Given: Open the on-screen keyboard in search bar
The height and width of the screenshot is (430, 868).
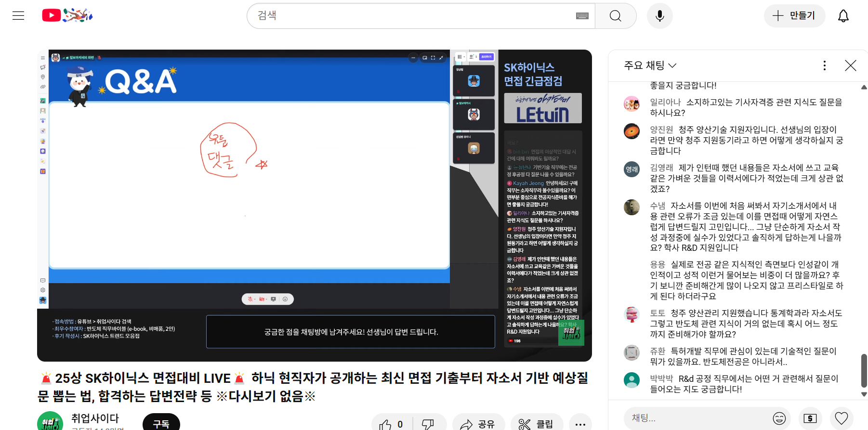Looking at the screenshot, I should pyautogui.click(x=582, y=16).
